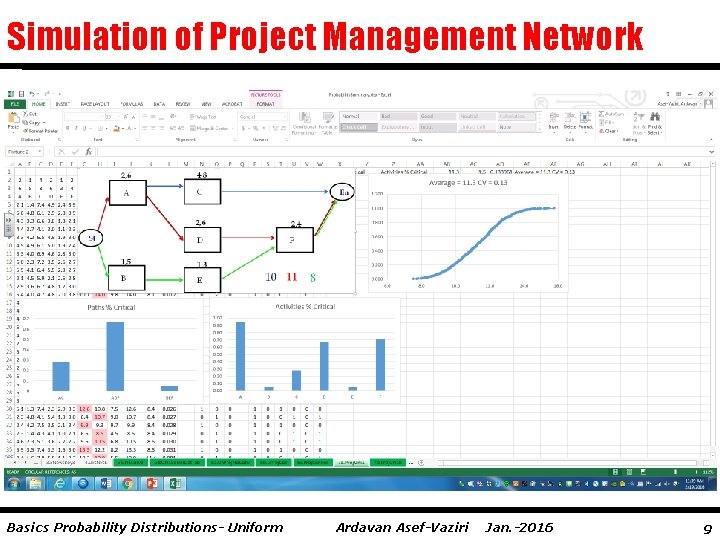720x540 pixels.
Task: Open Find & Select binoculars
Action: tap(655, 123)
